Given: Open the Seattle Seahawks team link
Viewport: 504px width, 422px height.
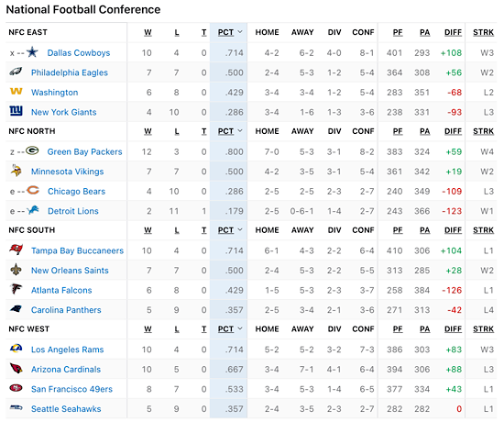Looking at the screenshot, I should coord(66,409).
